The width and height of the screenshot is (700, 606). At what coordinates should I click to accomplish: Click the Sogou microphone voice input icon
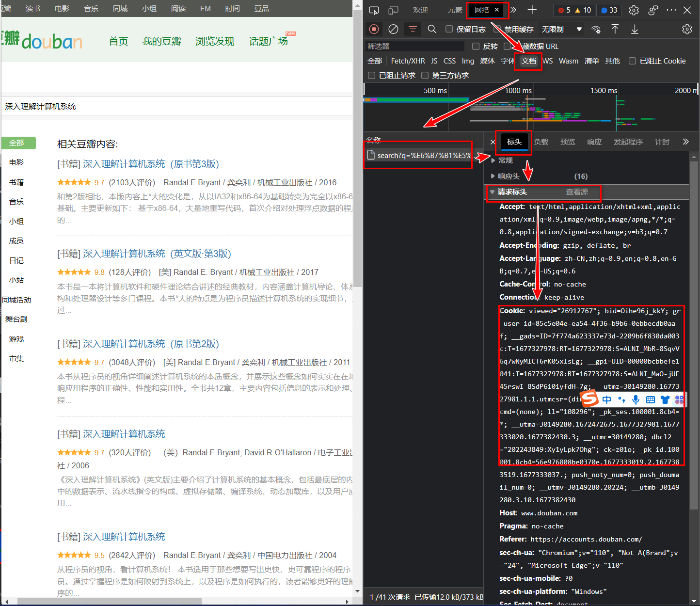click(636, 399)
